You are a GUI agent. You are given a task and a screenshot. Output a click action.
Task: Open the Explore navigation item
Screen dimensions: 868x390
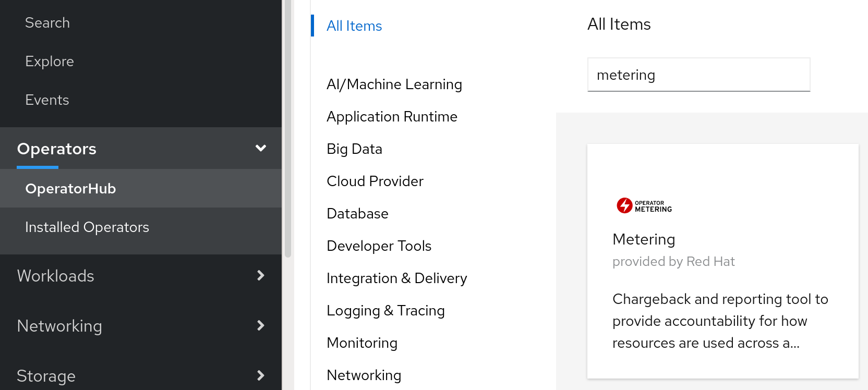click(50, 62)
